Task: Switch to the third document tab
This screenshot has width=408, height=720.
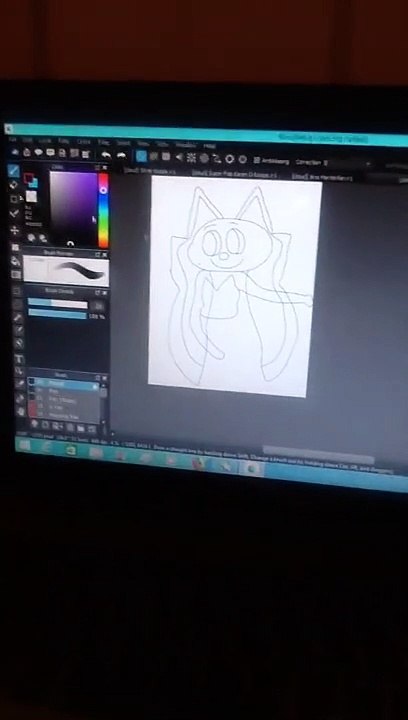Action: tap(322, 177)
